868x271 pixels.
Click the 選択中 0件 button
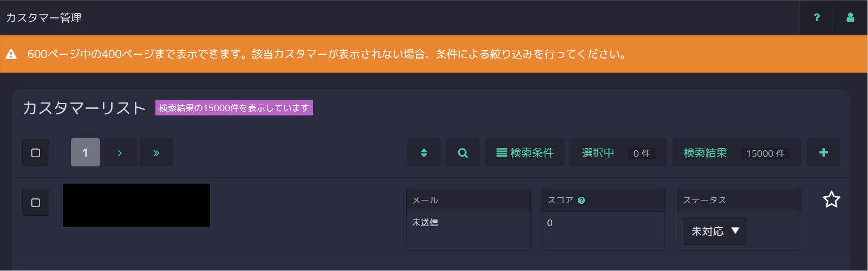coord(618,153)
